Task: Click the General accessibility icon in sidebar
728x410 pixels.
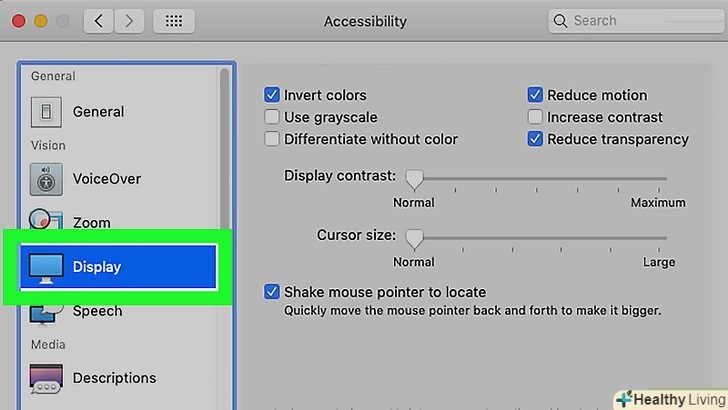Action: click(47, 112)
